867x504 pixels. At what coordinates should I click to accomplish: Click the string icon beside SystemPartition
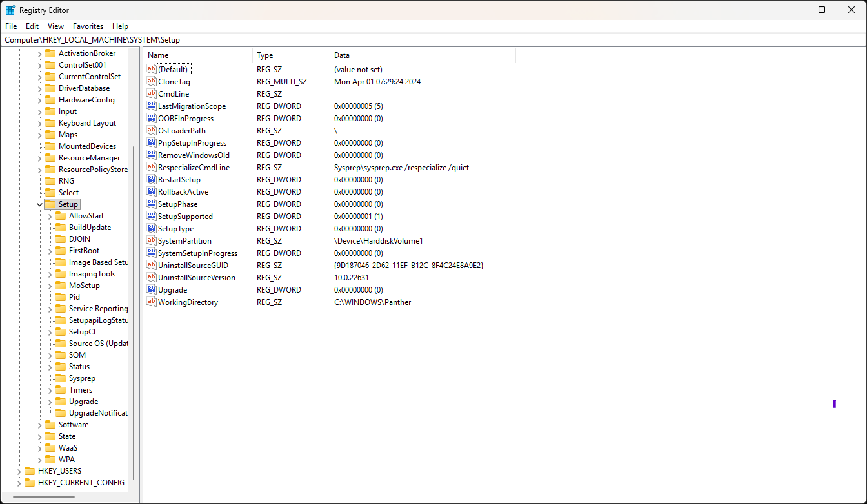(152, 241)
